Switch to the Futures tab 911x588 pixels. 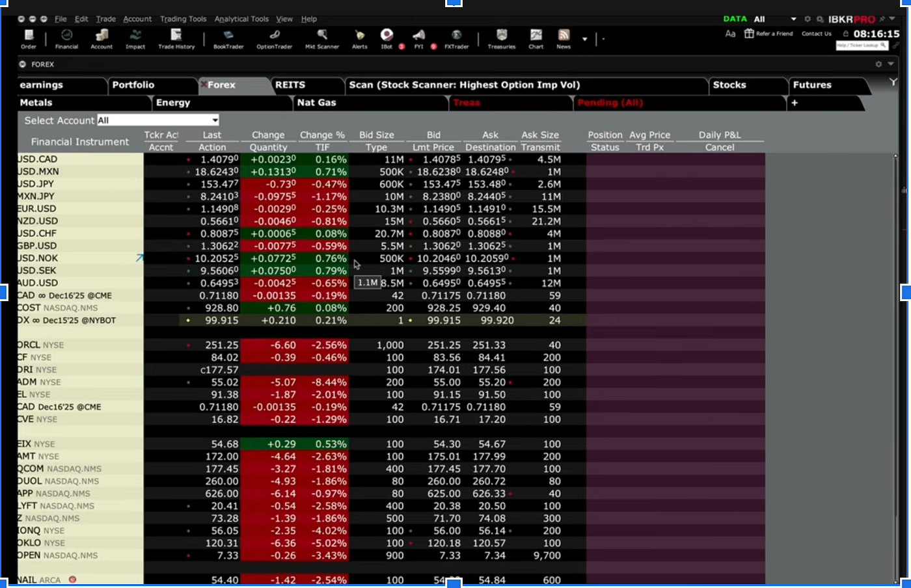point(828,85)
